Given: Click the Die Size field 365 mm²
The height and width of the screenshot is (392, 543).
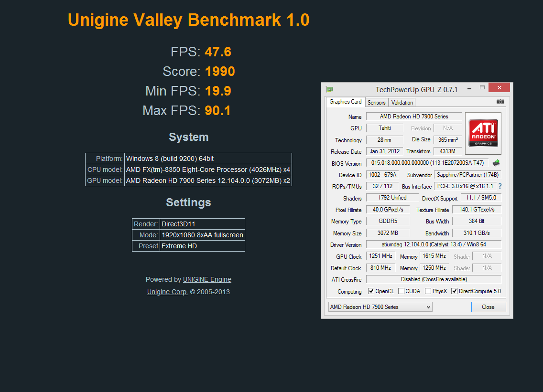Looking at the screenshot, I should (x=448, y=140).
